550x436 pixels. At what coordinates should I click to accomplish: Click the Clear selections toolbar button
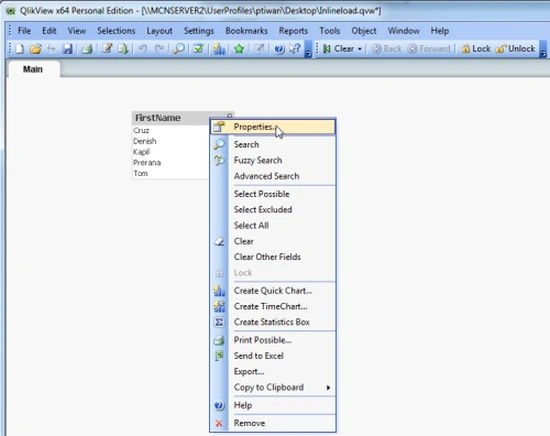coord(338,49)
